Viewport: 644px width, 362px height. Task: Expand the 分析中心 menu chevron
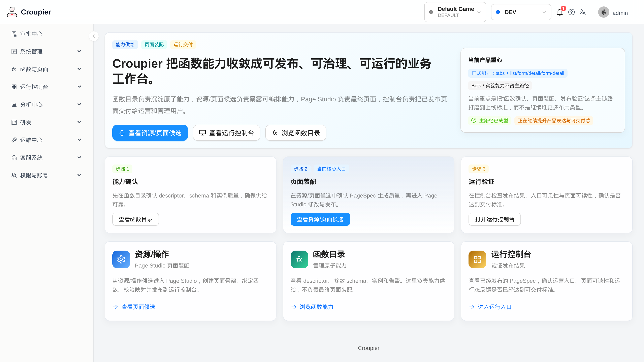click(79, 104)
